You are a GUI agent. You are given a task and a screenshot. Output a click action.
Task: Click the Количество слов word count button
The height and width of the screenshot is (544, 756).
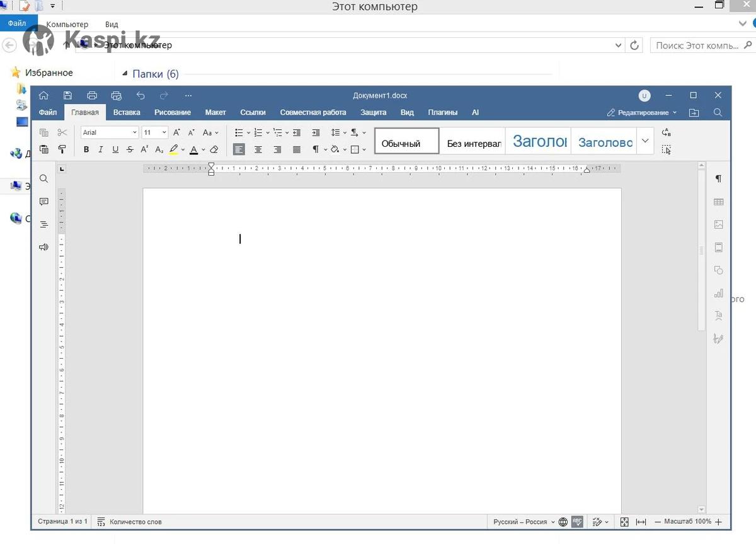pyautogui.click(x=130, y=522)
